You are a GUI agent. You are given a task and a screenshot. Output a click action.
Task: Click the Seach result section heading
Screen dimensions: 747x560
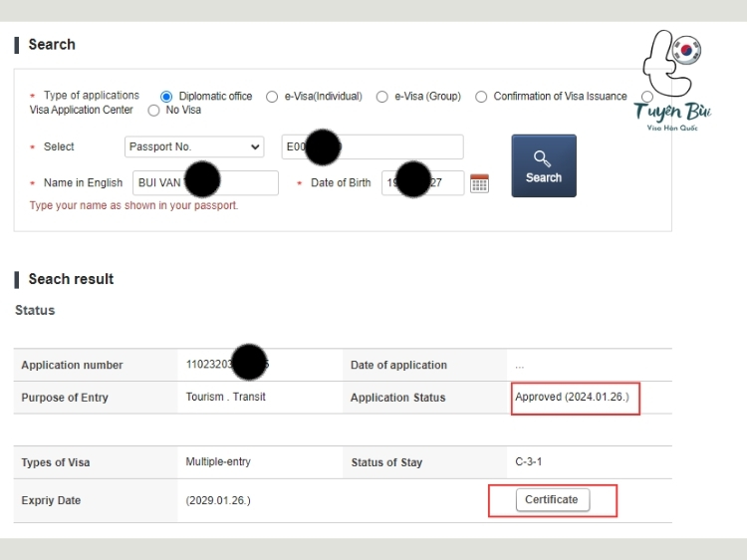point(71,279)
